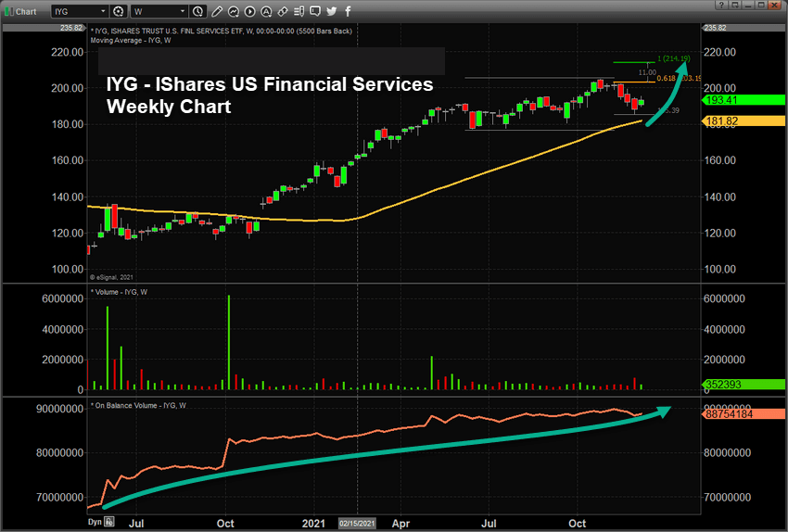Image resolution: width=788 pixels, height=532 pixels.
Task: Click the 2021 label on time axis
Action: (x=313, y=524)
